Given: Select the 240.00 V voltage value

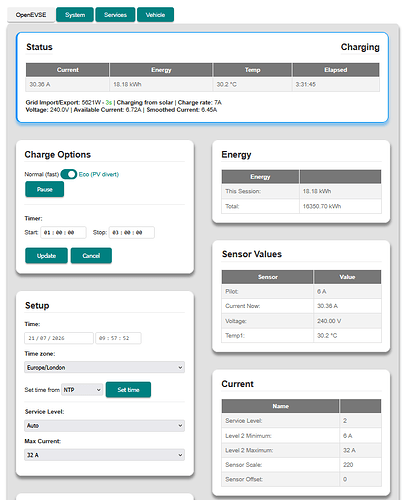Looking at the screenshot, I should pos(329,321).
